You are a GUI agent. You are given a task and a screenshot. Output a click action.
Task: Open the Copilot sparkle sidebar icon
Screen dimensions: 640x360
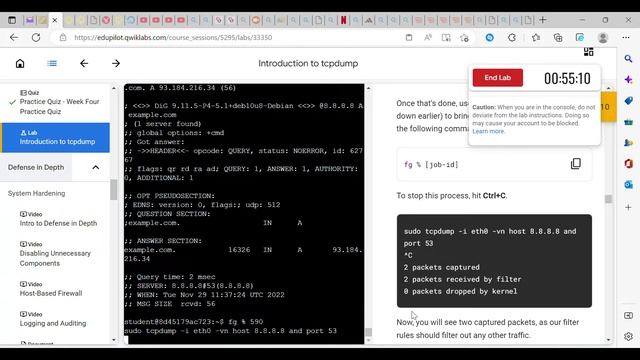(x=629, y=80)
